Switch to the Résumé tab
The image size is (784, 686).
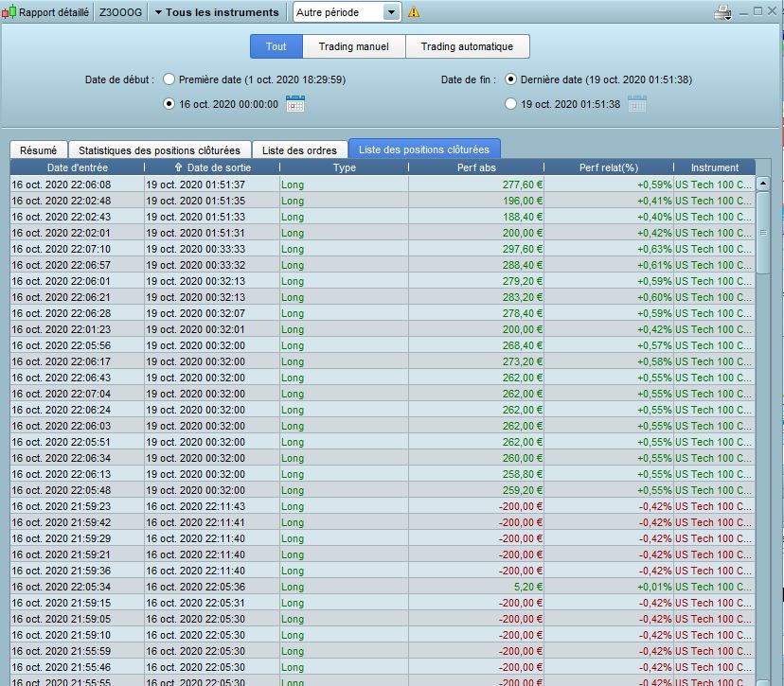click(38, 150)
